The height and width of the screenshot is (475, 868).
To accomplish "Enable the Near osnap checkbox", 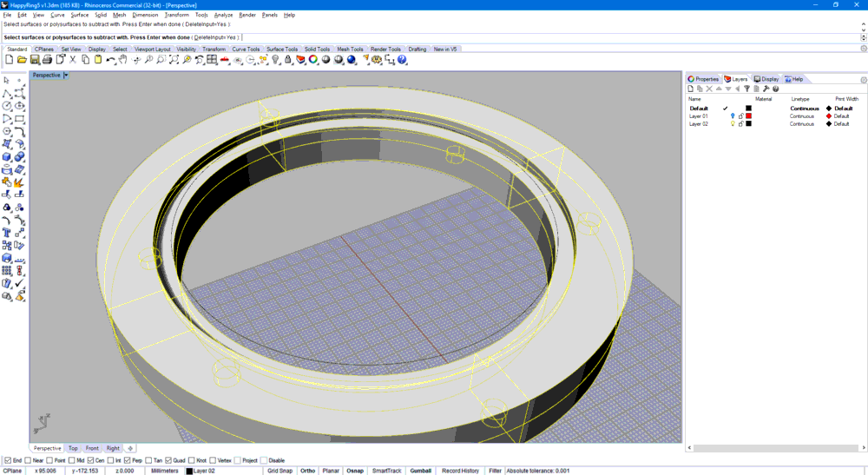I will tap(28, 460).
